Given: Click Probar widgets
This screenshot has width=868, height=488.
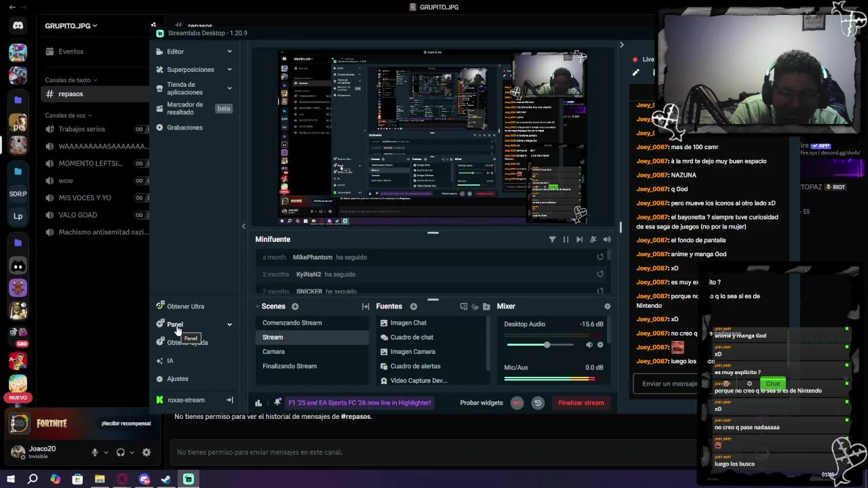Looking at the screenshot, I should (x=481, y=403).
